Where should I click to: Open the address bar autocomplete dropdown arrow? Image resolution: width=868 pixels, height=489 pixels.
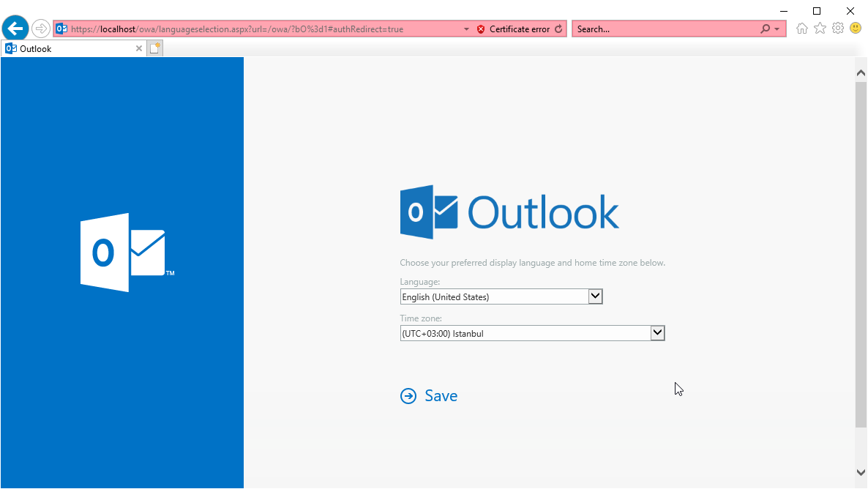(x=466, y=29)
